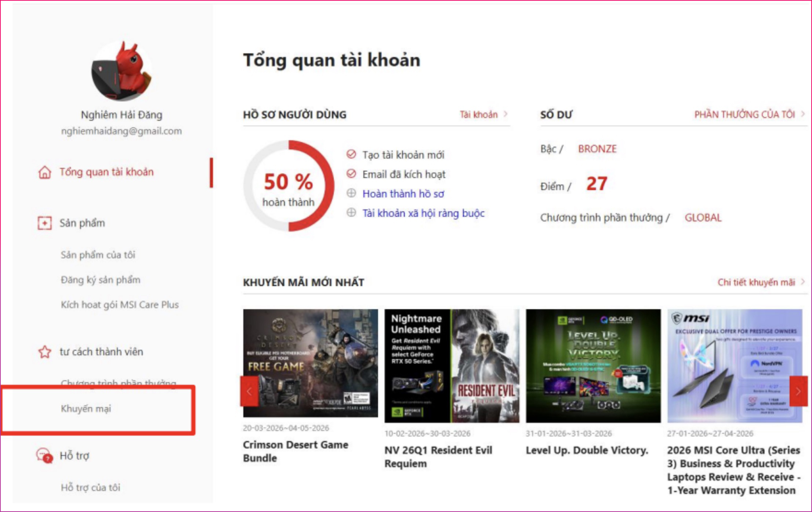Click checkmark beside Tạo tài khoản mới
812x512 pixels.
pos(351,154)
